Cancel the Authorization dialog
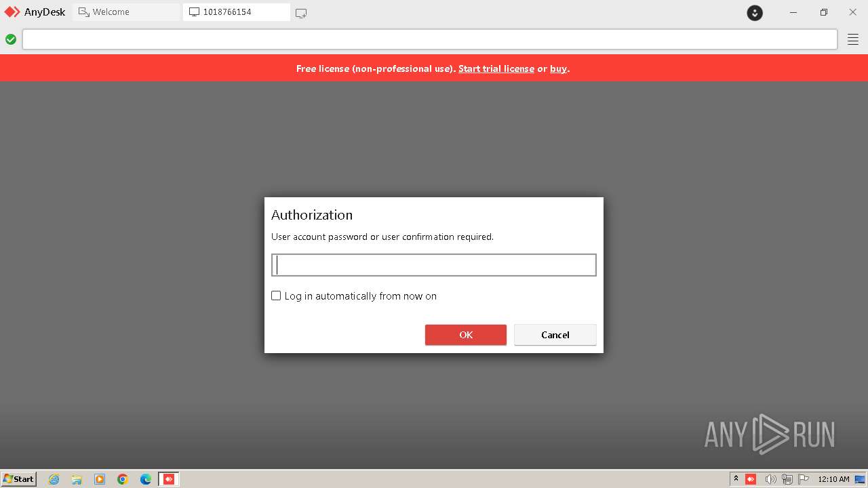868x488 pixels. pyautogui.click(x=555, y=335)
